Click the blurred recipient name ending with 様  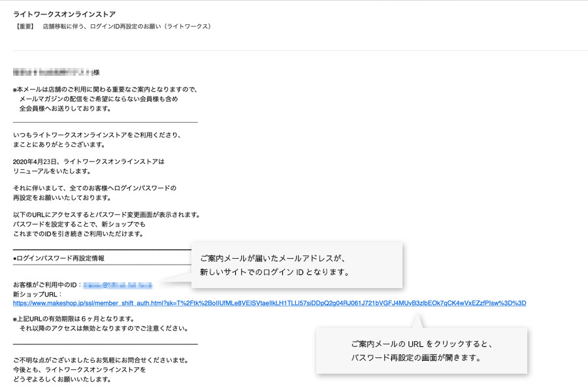coord(56,72)
